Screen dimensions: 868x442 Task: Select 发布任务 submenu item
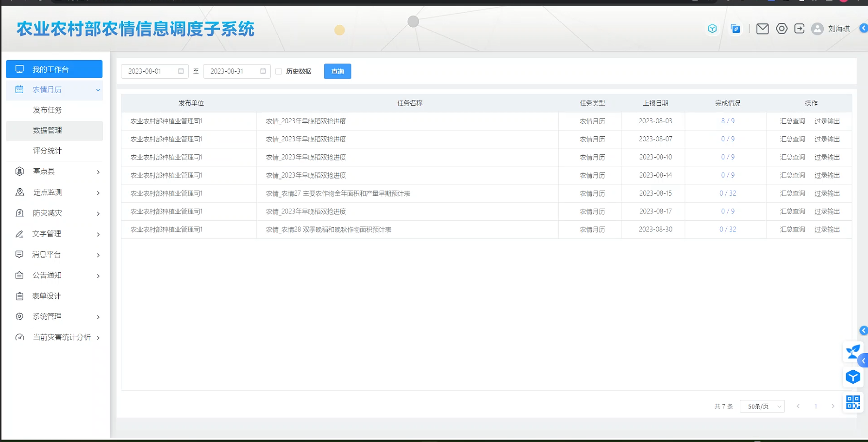(x=54, y=110)
